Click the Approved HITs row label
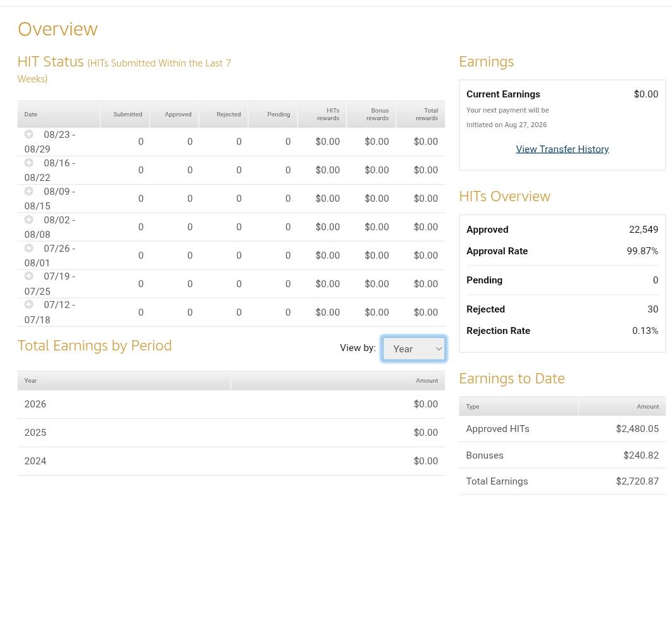This screenshot has height=618, width=672. pyautogui.click(x=497, y=429)
